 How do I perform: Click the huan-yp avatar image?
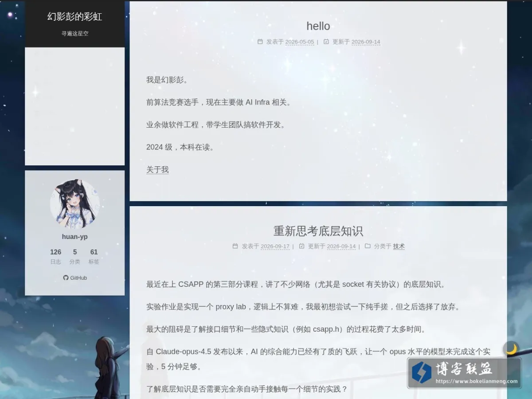click(x=75, y=204)
